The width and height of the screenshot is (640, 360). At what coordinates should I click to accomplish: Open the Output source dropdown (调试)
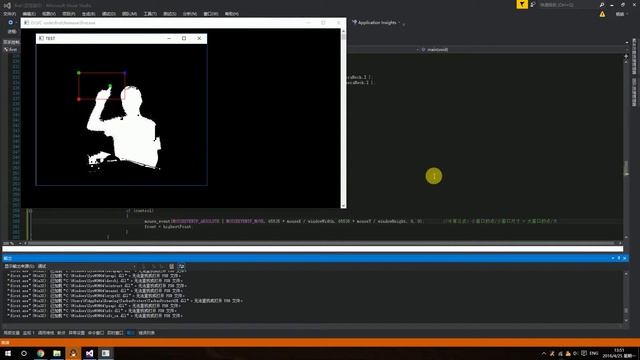pos(87,267)
